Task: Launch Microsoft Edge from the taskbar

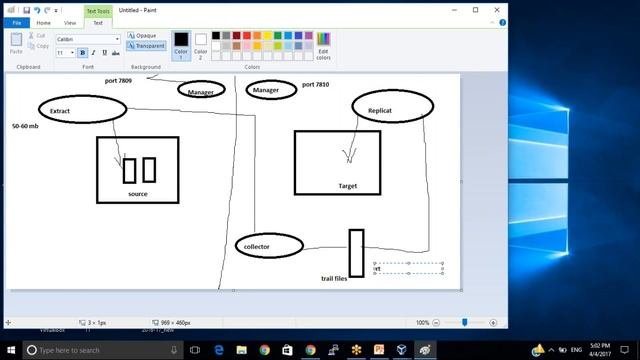Action: 219,350
